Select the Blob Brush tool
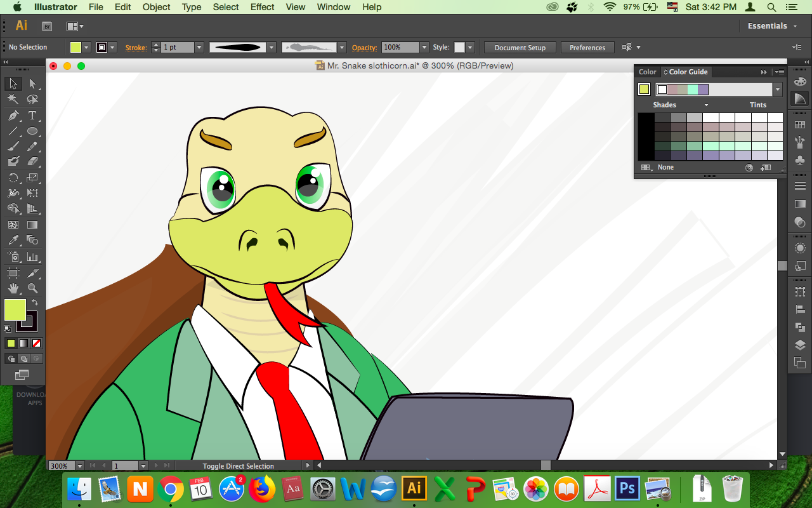Screen dimensions: 812x508 point(13,162)
